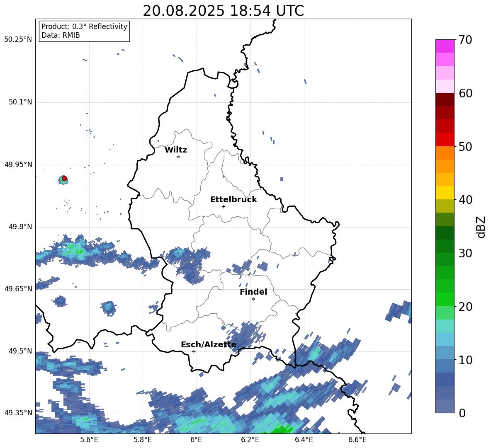The image size is (491, 448).
Task: Click the colorbar tick label 30
Action: click(465, 253)
